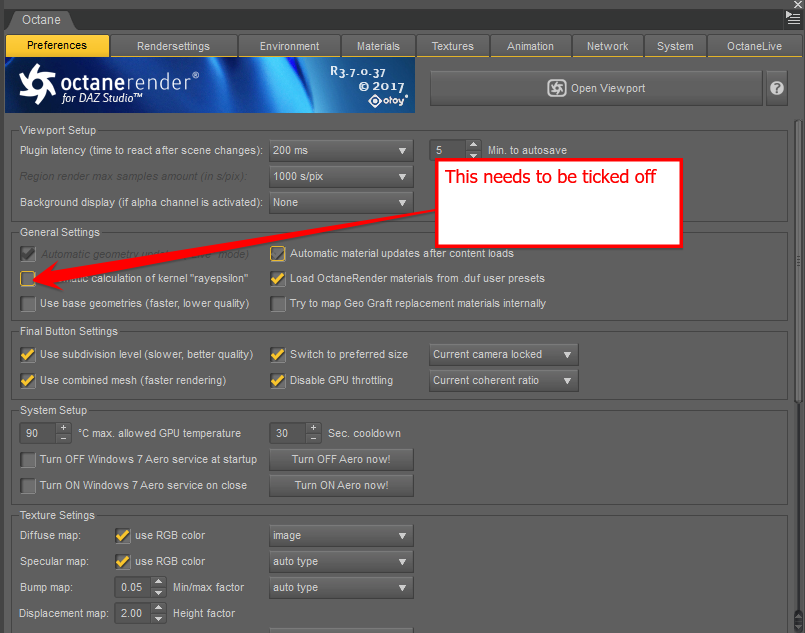The image size is (805, 633).
Task: Click Turn ON Aero now! button
Action: coord(341,485)
